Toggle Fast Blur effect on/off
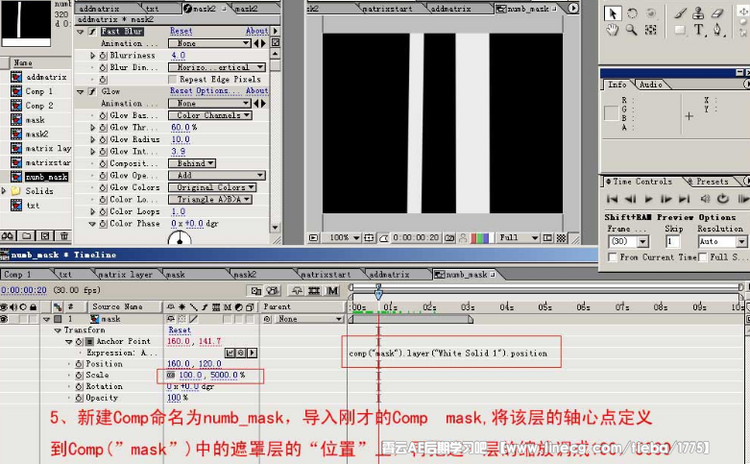750x464 pixels. click(x=92, y=31)
